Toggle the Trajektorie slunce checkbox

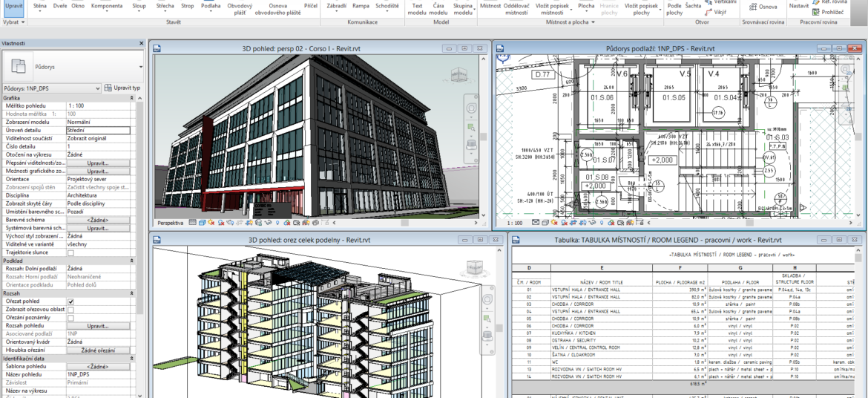pos(70,252)
